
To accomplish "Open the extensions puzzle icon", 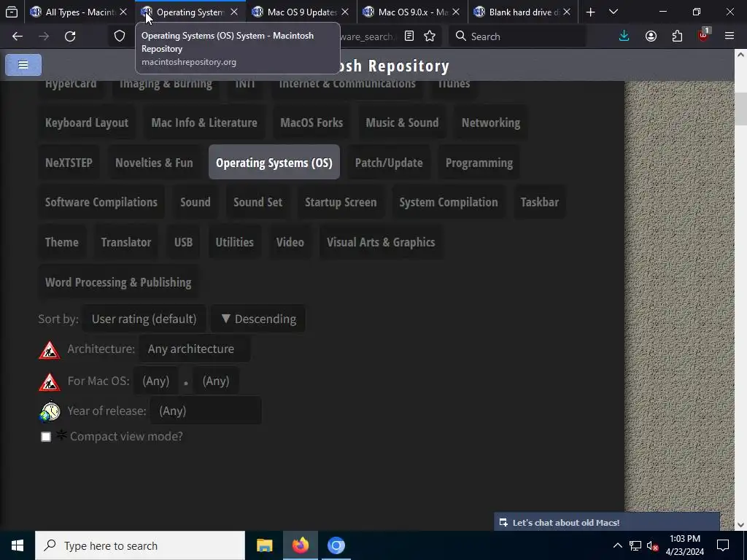I will click(677, 36).
